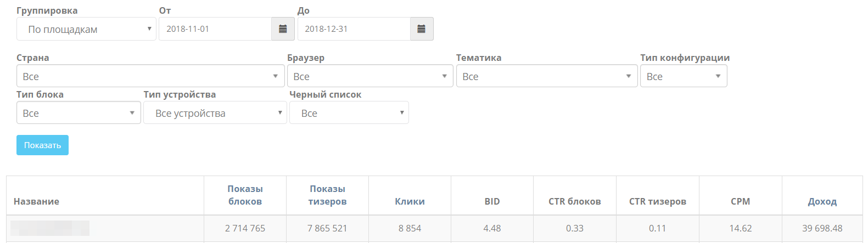Open the Браузер dropdown
The height and width of the screenshot is (243, 868).
point(370,76)
